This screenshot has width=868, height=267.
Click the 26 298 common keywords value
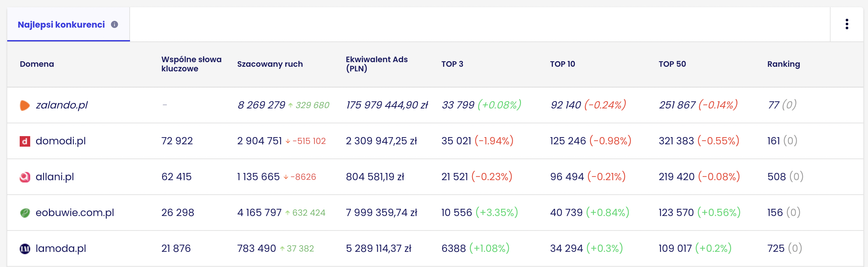click(178, 212)
